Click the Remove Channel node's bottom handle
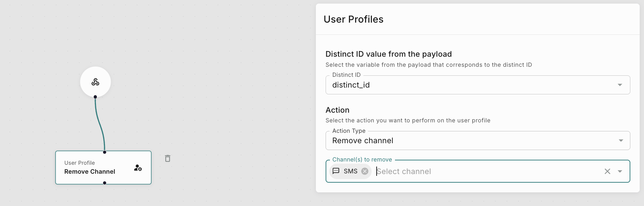The width and height of the screenshot is (644, 206). (105, 183)
